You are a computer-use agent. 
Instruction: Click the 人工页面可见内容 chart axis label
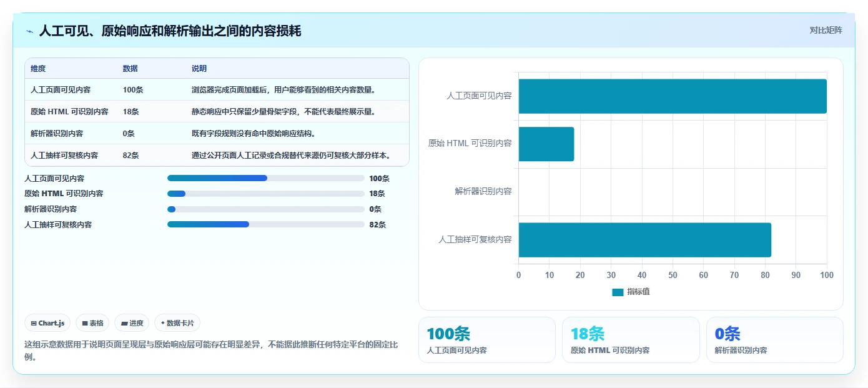(x=479, y=96)
